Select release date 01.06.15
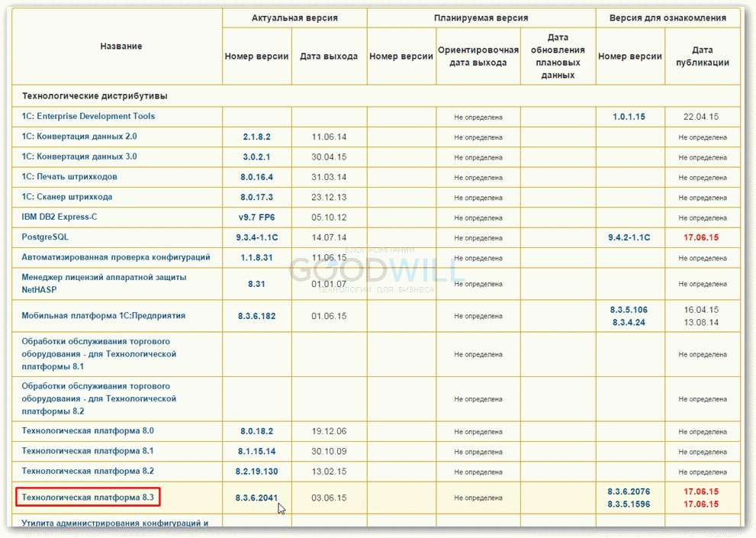 click(329, 317)
